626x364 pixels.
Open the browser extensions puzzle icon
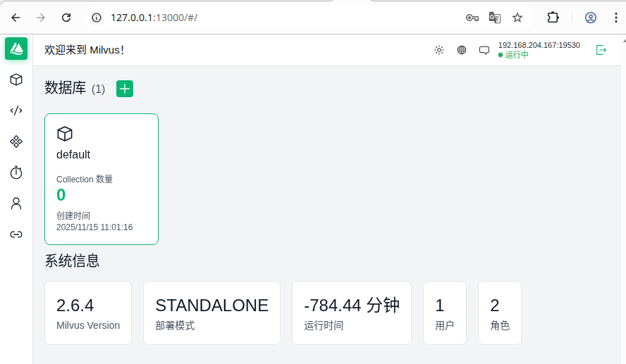[x=553, y=18]
